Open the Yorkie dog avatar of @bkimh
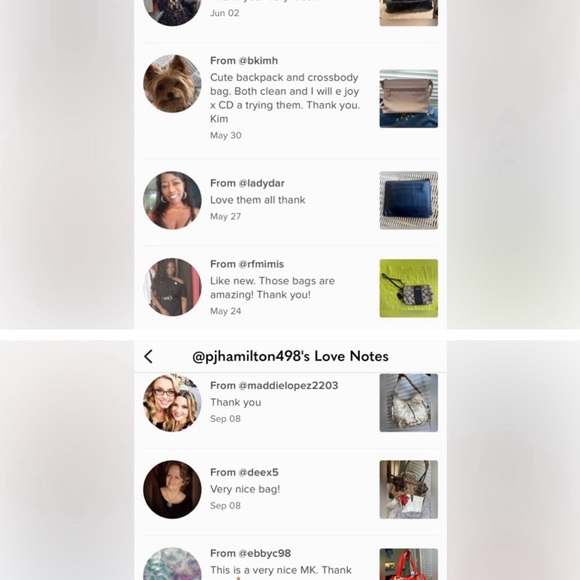The width and height of the screenshot is (580, 580). coord(172,84)
